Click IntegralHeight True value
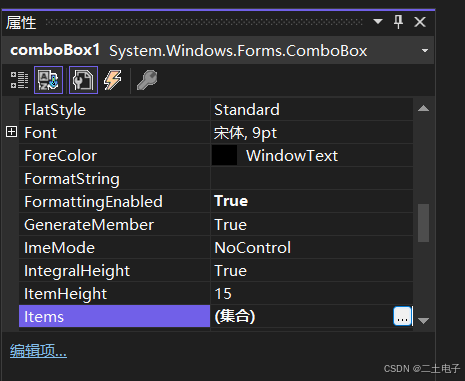 click(x=231, y=271)
